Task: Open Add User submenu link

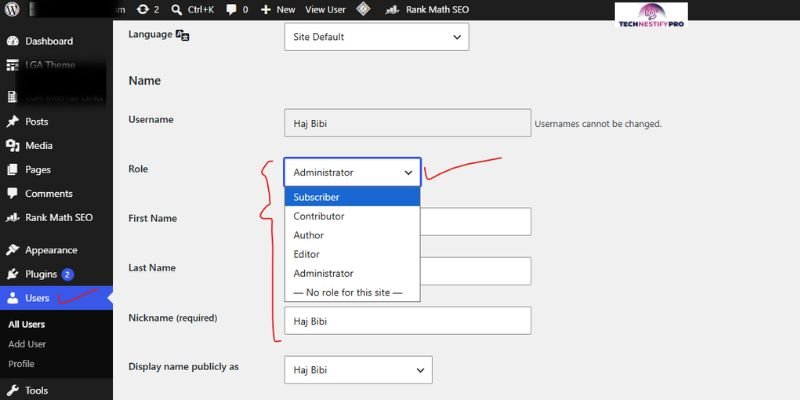Action: [x=27, y=344]
